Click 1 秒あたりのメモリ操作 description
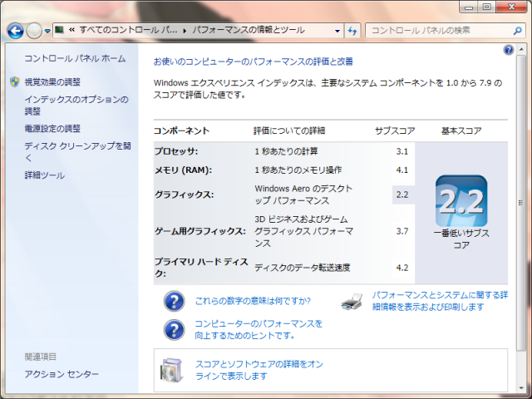 click(298, 170)
